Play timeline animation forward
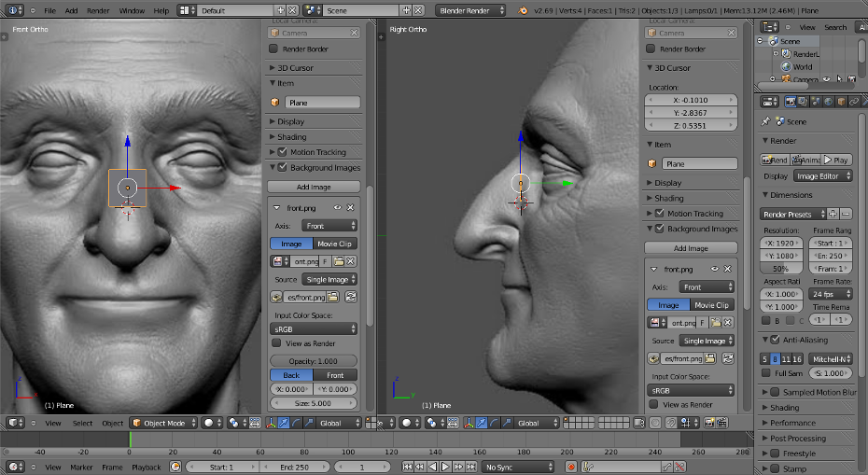The height and width of the screenshot is (475, 868). pos(445,467)
